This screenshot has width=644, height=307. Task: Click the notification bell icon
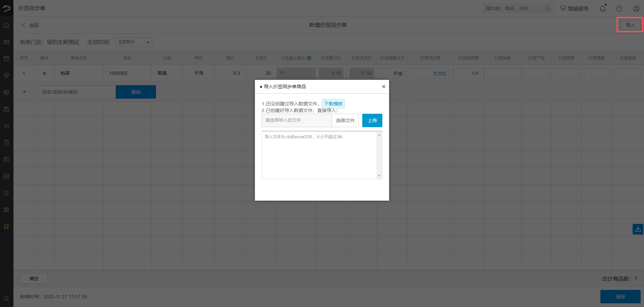602,9
